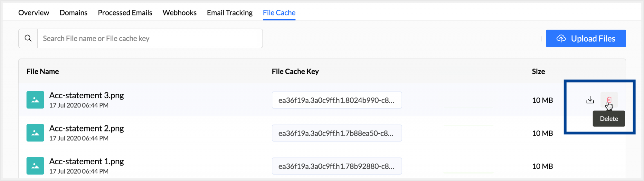Select the Email Tracking tab
This screenshot has height=181, width=644.
point(230,13)
